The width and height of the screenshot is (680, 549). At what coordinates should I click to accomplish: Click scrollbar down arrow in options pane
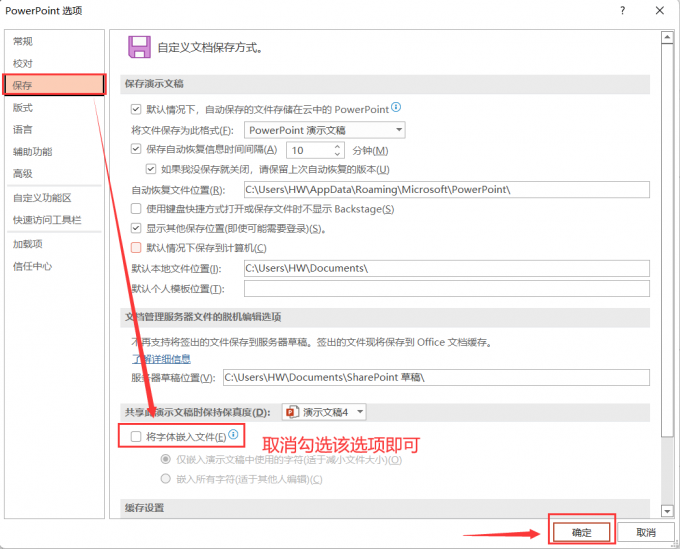point(667,511)
